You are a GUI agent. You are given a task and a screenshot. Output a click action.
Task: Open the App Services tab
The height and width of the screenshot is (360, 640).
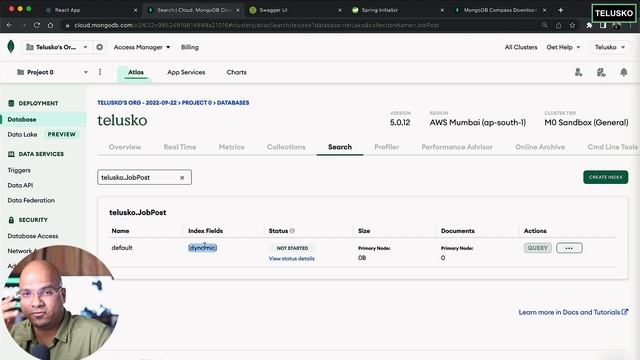(186, 72)
